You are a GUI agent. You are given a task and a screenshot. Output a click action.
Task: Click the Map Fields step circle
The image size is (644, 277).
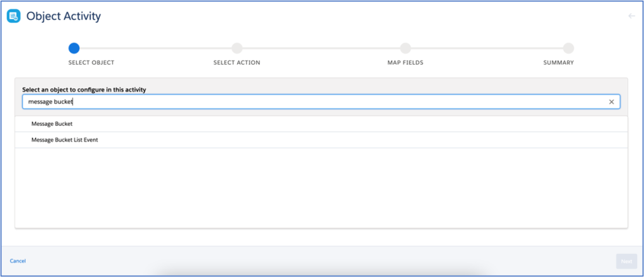[x=406, y=48]
